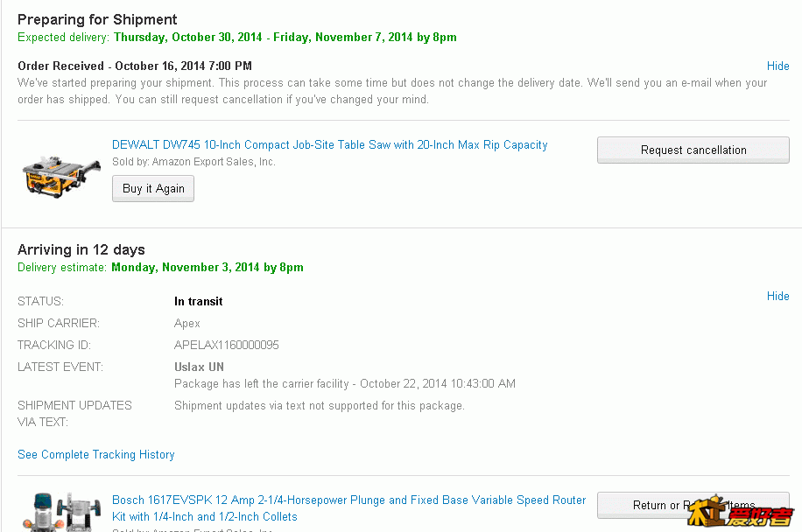Open See Complete Tracking History link
The image size is (802, 532).
coord(96,454)
